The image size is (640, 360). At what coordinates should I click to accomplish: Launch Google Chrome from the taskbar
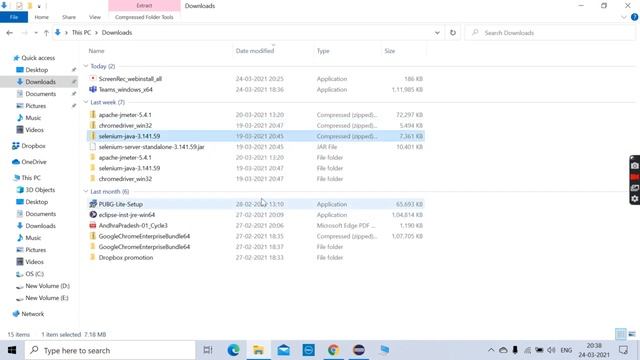(333, 350)
